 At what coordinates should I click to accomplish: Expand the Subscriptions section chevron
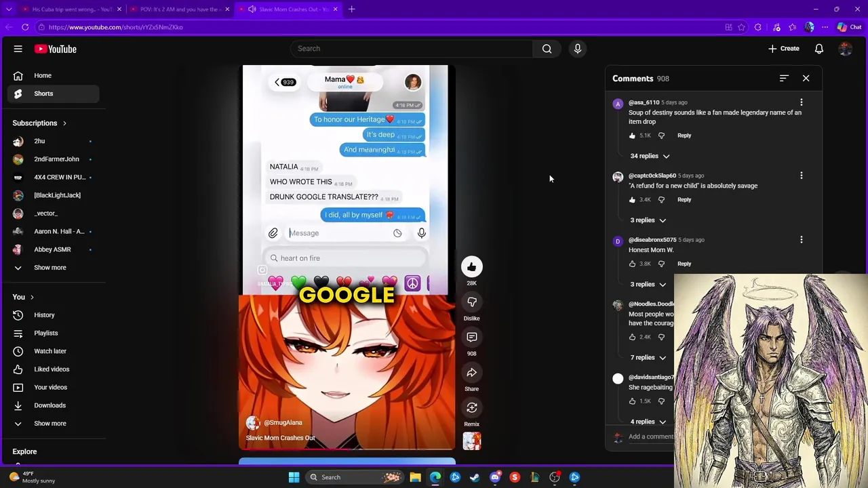[64, 123]
